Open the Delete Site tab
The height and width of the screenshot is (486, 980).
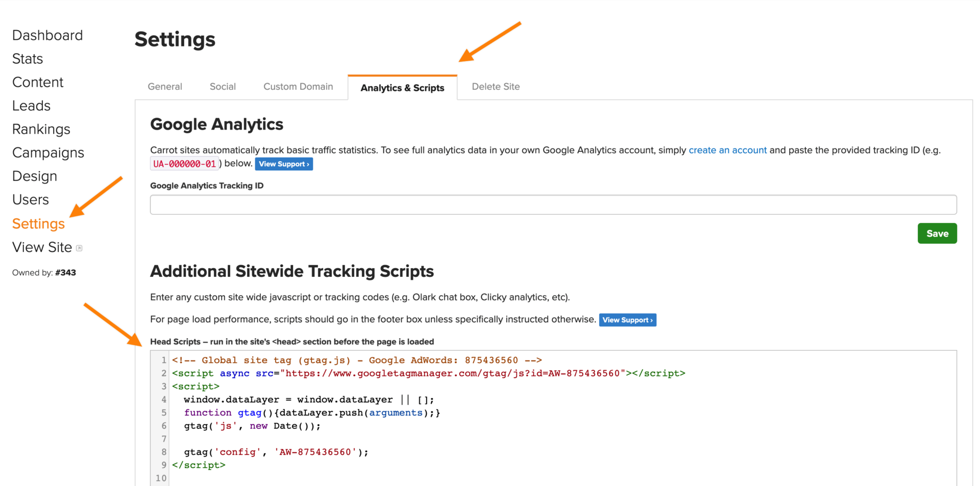click(x=496, y=87)
